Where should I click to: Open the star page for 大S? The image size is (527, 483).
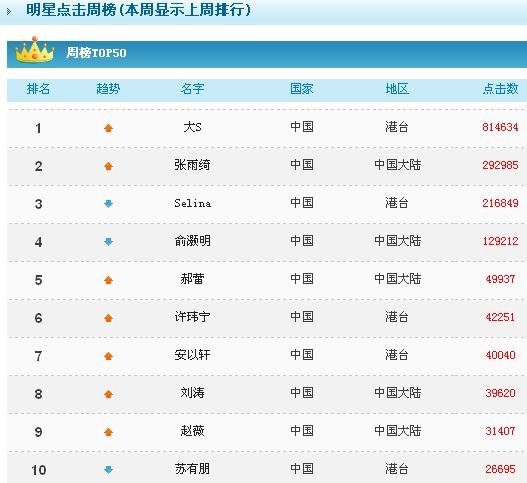192,127
